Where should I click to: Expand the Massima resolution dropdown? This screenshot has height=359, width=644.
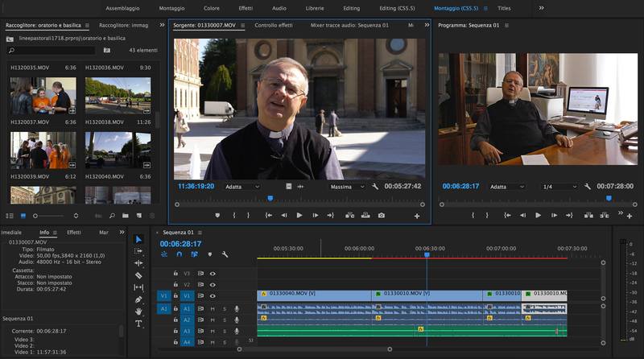point(348,187)
